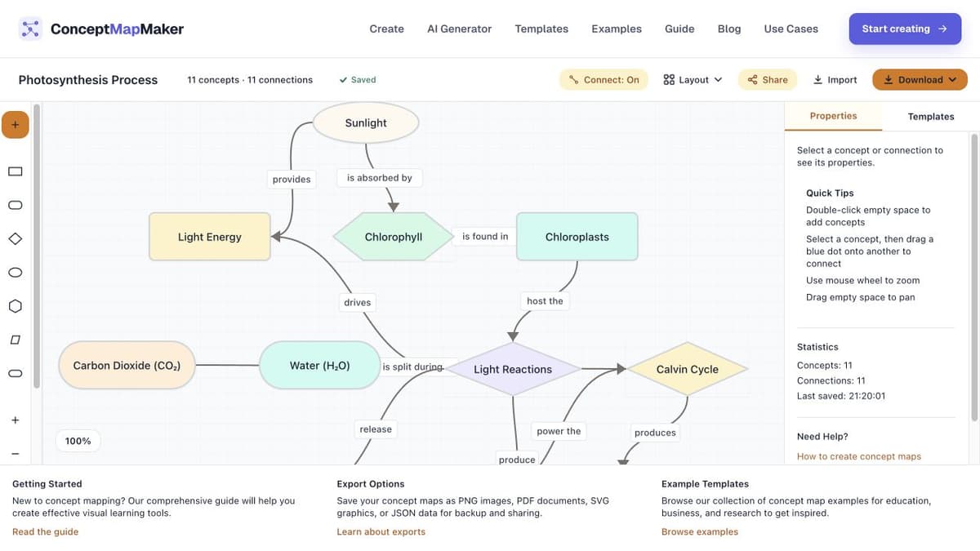Zoom in with the canvas plus icon
The height and width of the screenshot is (551, 980).
[x=16, y=420]
